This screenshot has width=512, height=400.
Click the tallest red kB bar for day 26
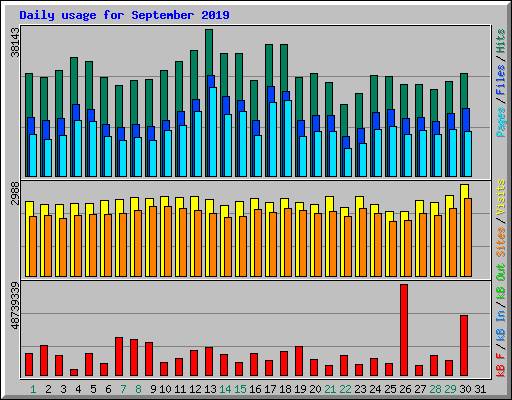coord(404,330)
